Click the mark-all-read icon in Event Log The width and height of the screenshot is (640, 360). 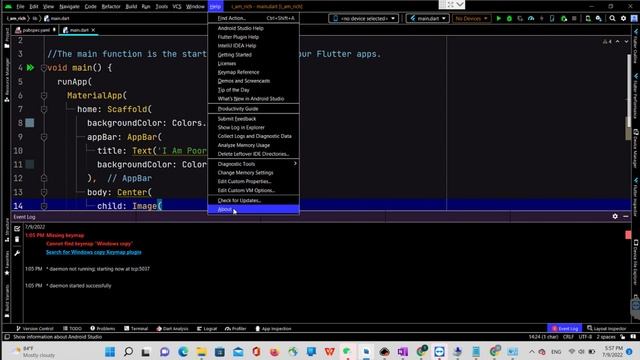pyautogui.click(x=17, y=229)
